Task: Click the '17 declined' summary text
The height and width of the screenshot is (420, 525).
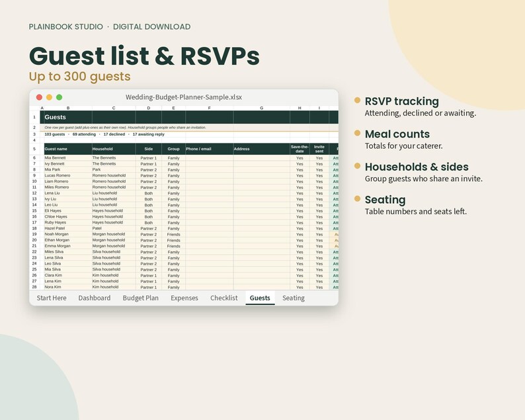Action: (x=114, y=134)
